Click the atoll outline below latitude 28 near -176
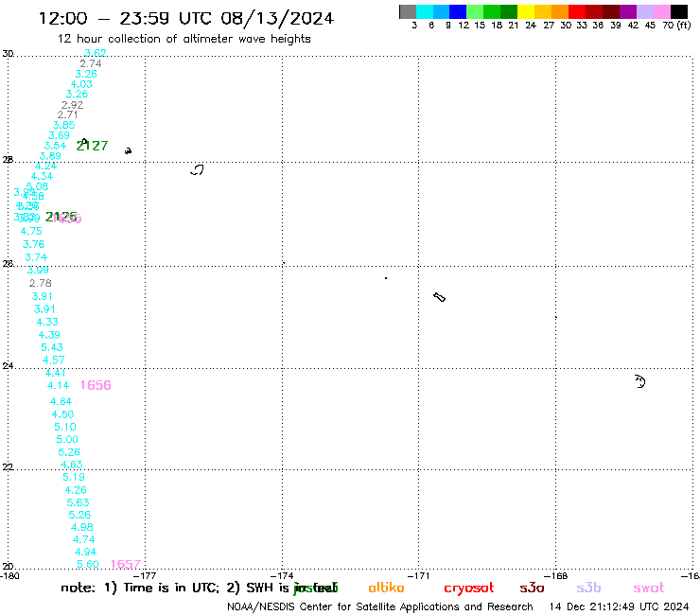This screenshot has width=700, height=615. [x=198, y=169]
